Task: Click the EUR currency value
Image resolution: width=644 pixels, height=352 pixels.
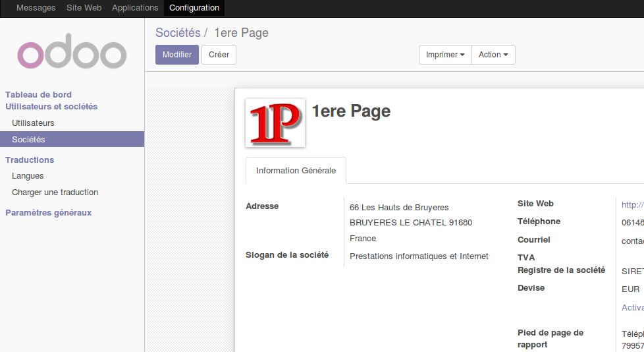Action: (x=630, y=289)
